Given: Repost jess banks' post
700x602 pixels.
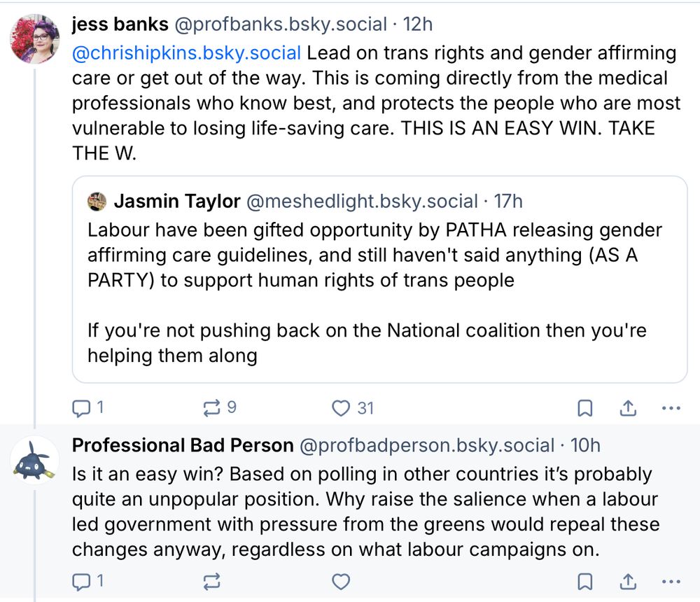Looking at the screenshot, I should [x=211, y=407].
